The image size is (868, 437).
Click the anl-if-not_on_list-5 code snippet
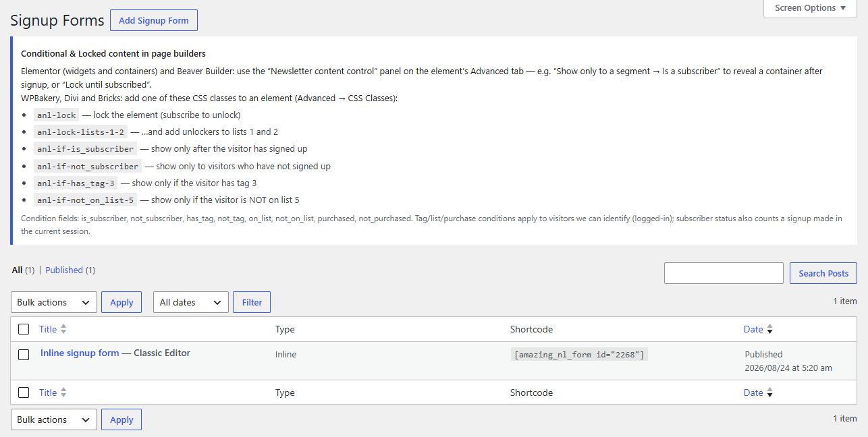[86, 200]
